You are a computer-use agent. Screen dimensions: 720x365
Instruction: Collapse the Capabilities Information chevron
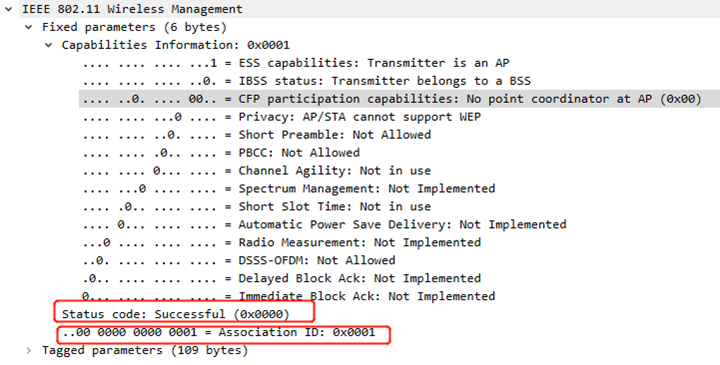(x=48, y=45)
